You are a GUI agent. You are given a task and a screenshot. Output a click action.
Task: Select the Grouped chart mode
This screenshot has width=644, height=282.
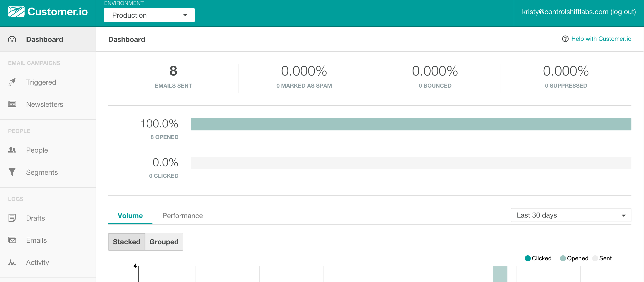point(164,242)
